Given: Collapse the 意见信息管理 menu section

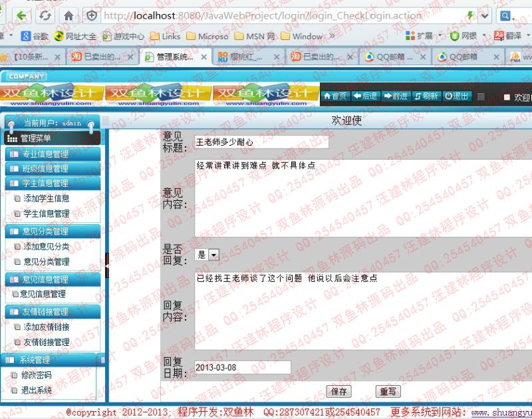Looking at the screenshot, I should [53, 279].
